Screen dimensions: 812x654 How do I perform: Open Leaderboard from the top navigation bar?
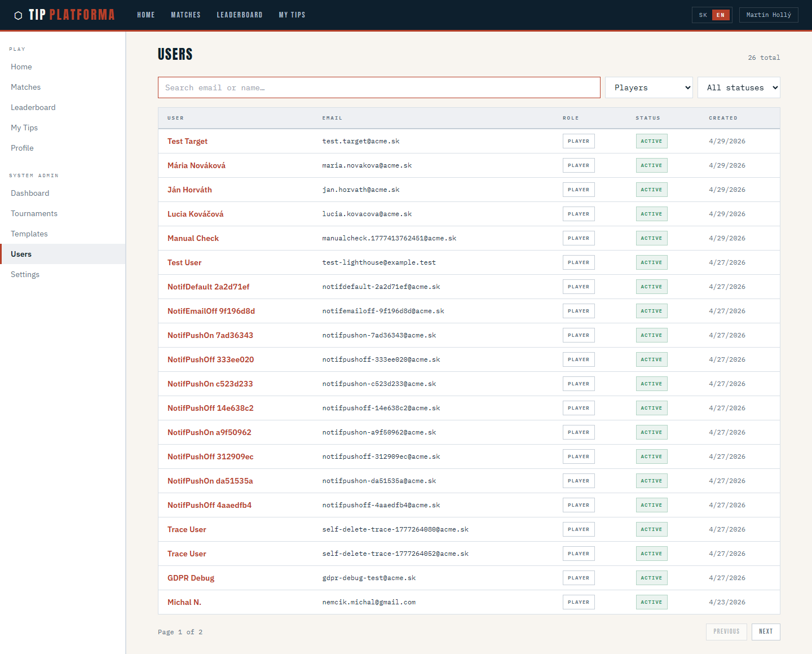pos(239,15)
